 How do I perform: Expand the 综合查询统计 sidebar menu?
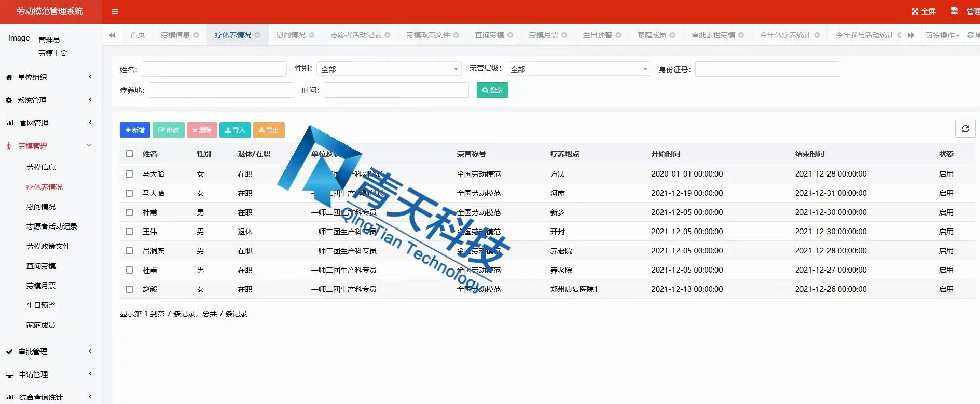(51, 397)
